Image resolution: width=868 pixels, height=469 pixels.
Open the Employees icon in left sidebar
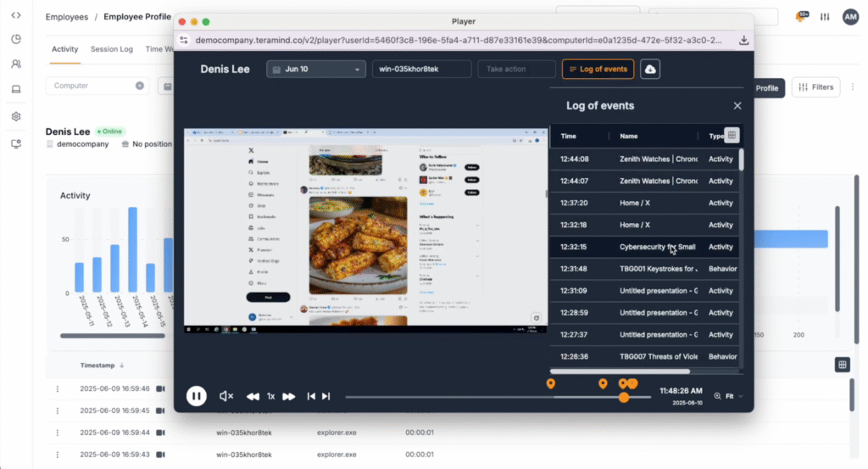[16, 64]
